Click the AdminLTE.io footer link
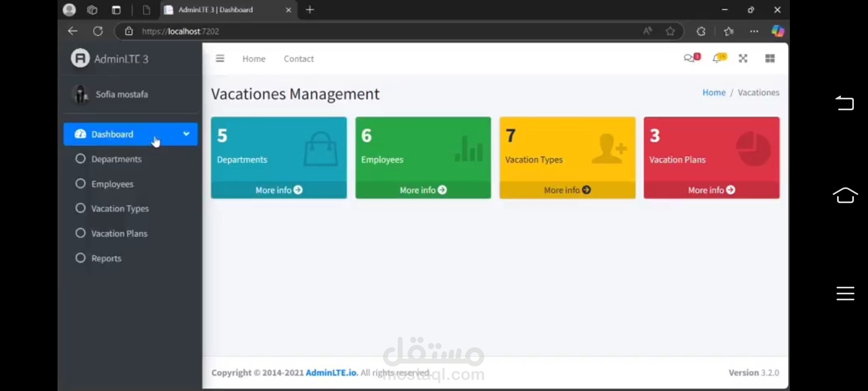 (x=331, y=373)
